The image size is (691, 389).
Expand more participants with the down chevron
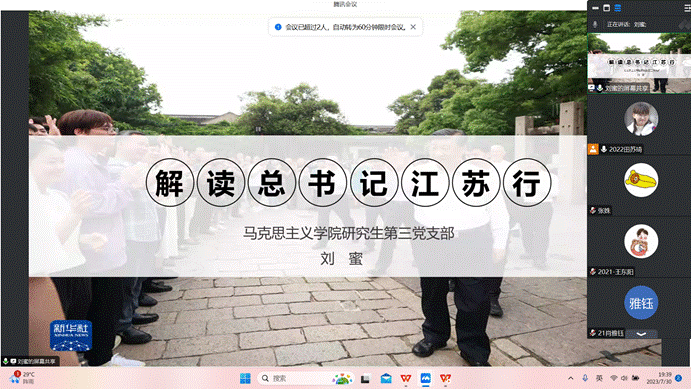pyautogui.click(x=641, y=334)
